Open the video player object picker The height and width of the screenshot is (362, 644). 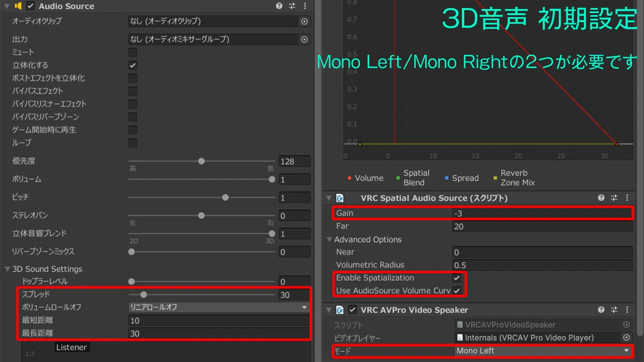626,338
